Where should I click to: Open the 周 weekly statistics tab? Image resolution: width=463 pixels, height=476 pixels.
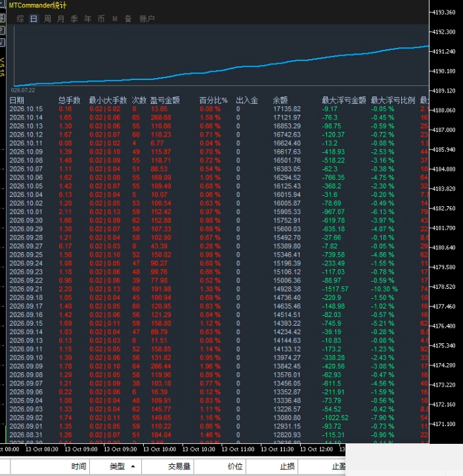pyautogui.click(x=47, y=19)
